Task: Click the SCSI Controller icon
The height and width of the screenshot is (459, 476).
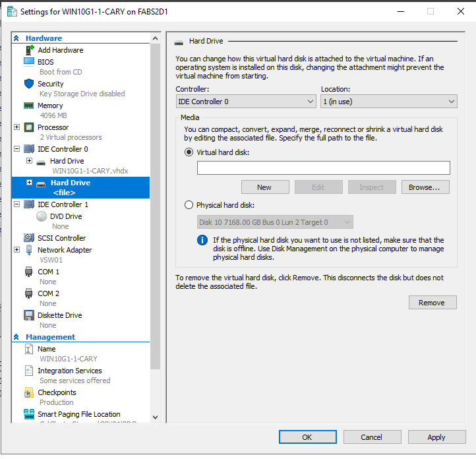Action: click(29, 238)
